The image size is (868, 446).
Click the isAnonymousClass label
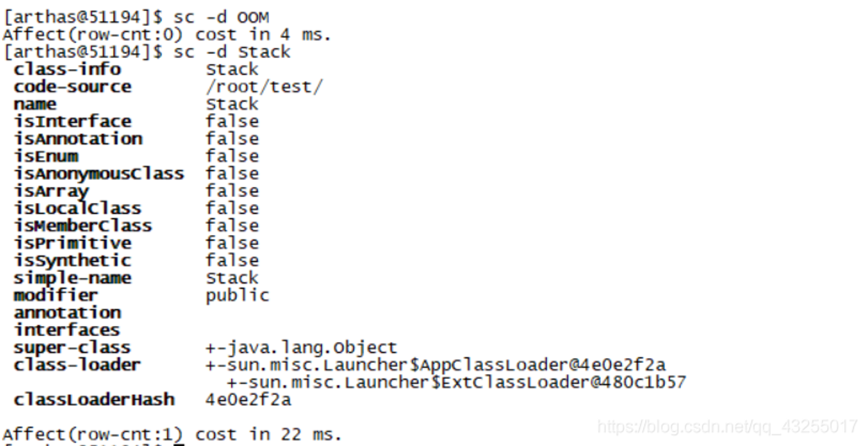[99, 174]
